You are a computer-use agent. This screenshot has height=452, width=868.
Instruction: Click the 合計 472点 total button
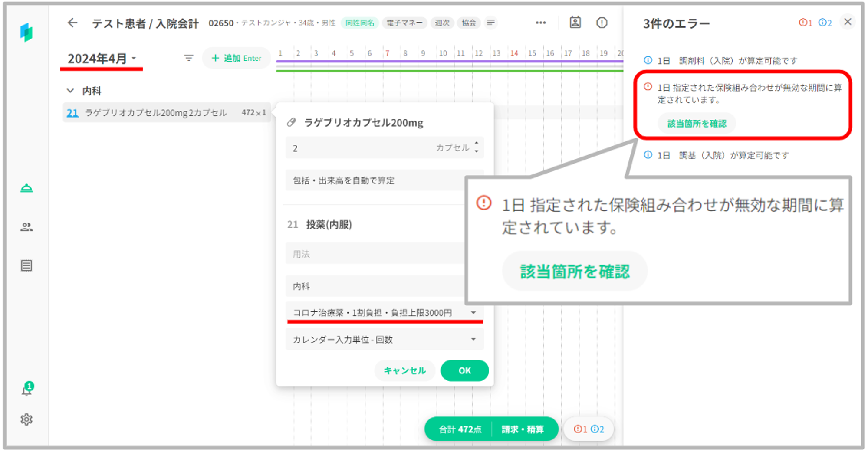tap(460, 429)
